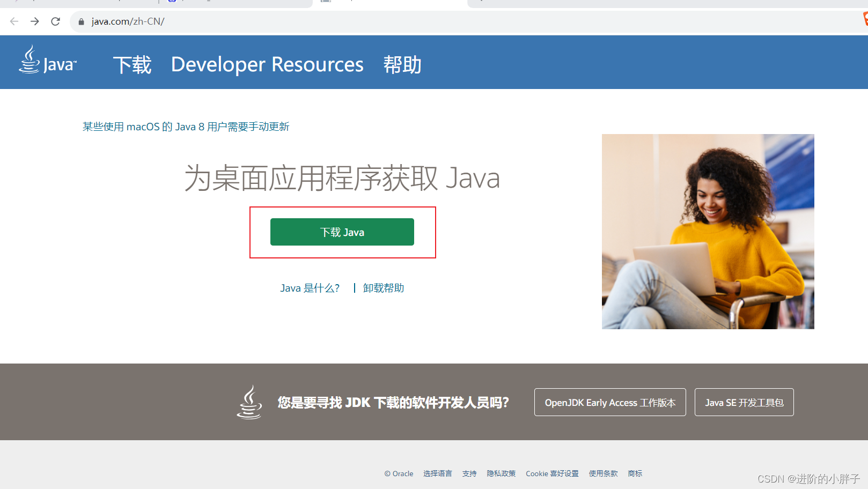Click the 下载 Java button
Screen dimensions: 868x489
tap(342, 232)
